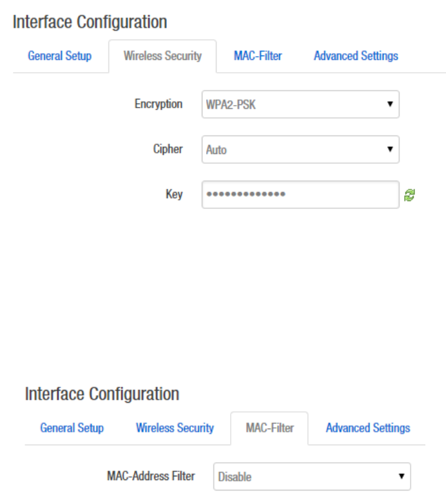Viewport: 446px width, 504px height.
Task: Select Wireless Security tab in upper panel
Action: 162,56
